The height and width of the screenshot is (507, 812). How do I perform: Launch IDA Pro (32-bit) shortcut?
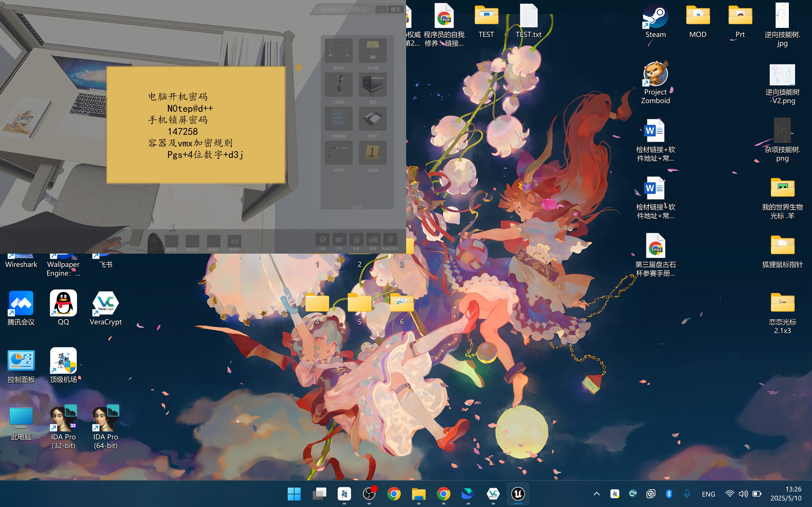pos(63,427)
